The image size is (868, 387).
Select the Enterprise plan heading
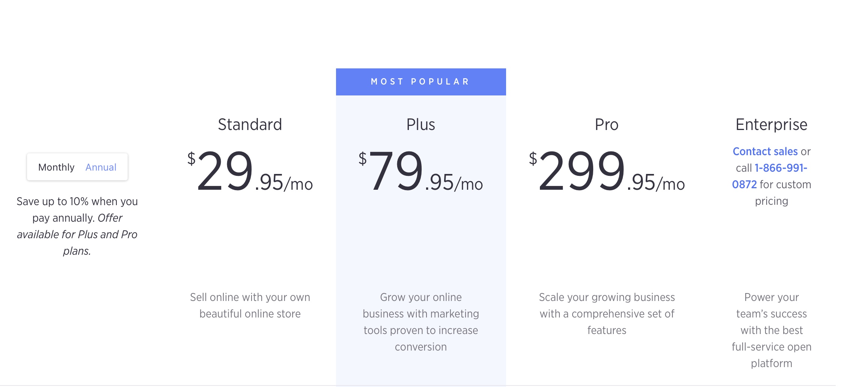[x=771, y=124]
